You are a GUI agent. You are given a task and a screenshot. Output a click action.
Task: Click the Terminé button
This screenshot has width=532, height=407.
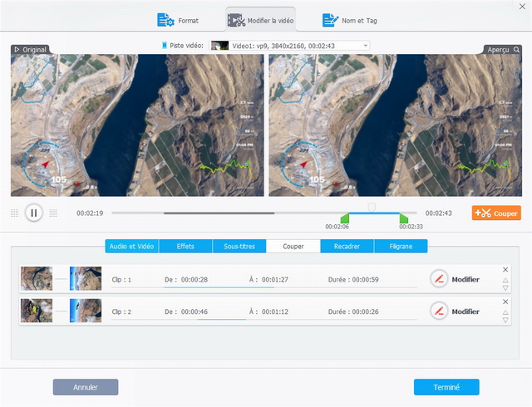pos(446,387)
